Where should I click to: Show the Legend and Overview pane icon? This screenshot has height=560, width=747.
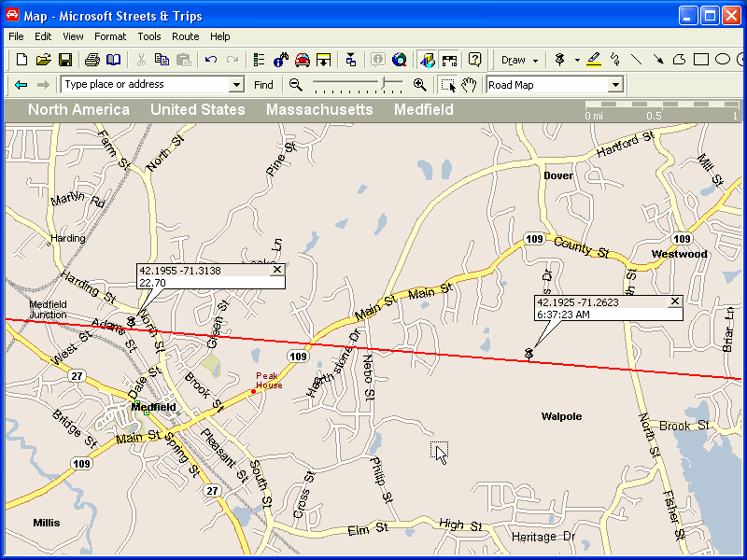pos(259,60)
